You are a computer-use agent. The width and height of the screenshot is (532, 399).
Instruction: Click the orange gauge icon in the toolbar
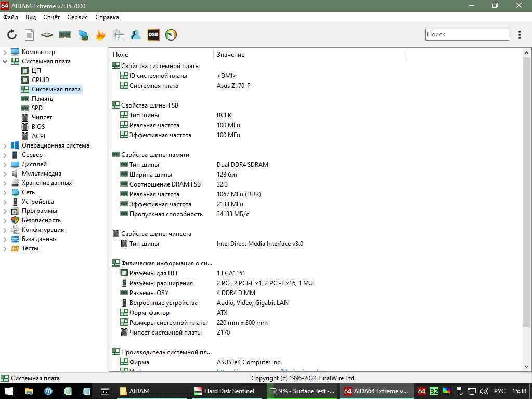[x=171, y=35]
